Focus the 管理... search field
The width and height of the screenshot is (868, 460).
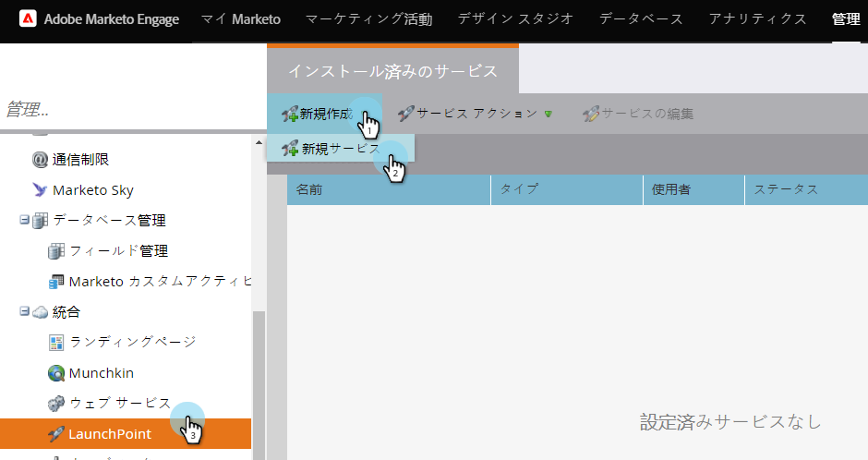point(133,109)
